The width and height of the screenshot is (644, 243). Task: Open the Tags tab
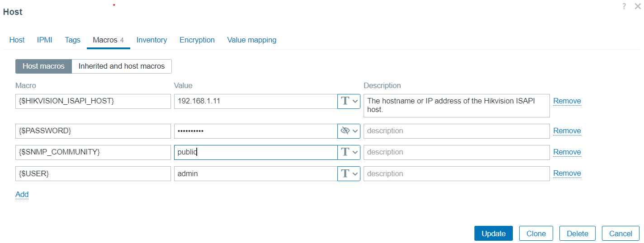point(72,40)
